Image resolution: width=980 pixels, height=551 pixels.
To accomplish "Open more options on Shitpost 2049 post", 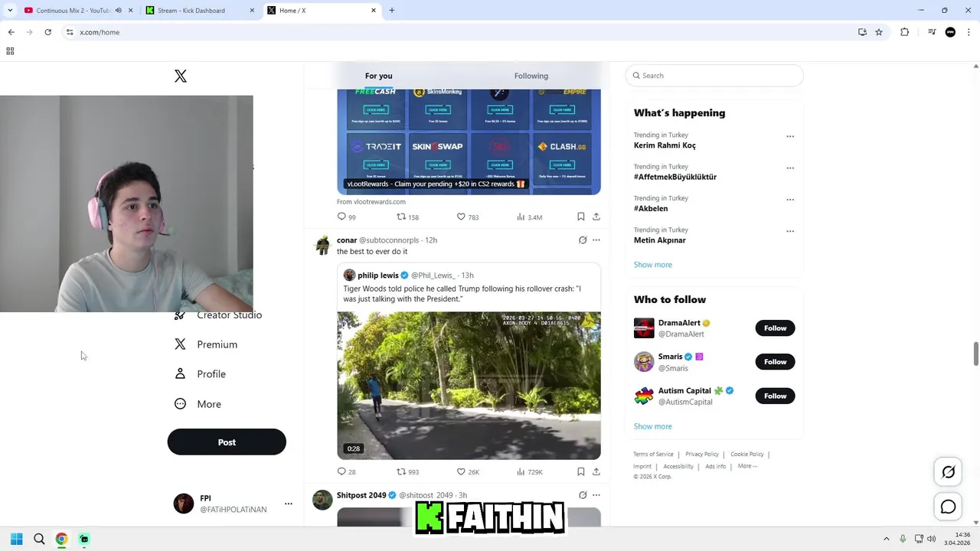I will (x=596, y=495).
